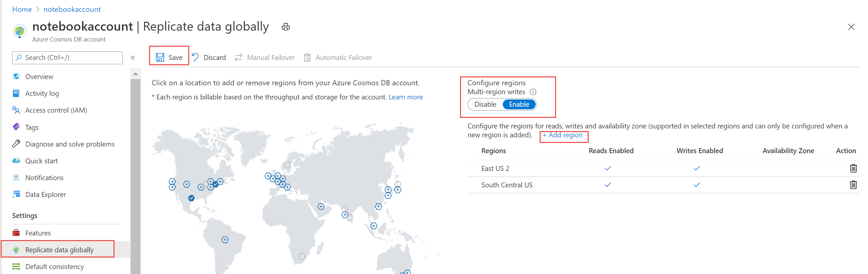Open the Learn more link
The image size is (868, 274).
tap(406, 97)
